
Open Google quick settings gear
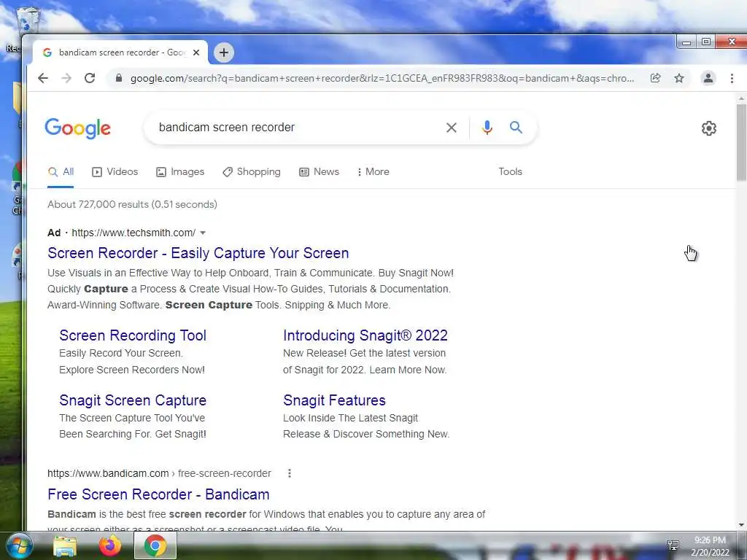[709, 128]
